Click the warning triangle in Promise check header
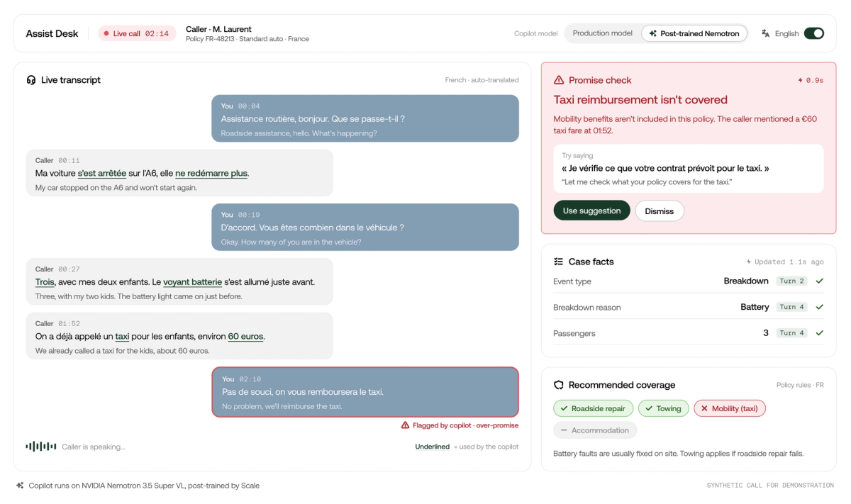 point(559,80)
